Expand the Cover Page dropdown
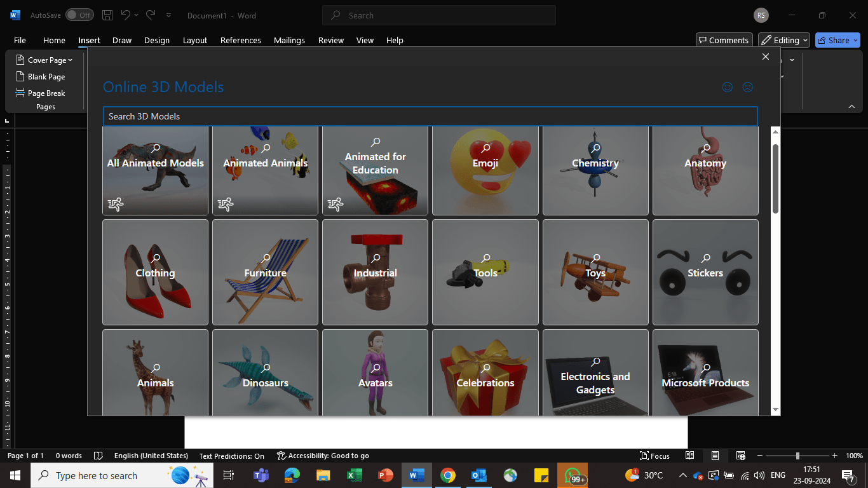Viewport: 868px width, 488px height. coord(44,60)
